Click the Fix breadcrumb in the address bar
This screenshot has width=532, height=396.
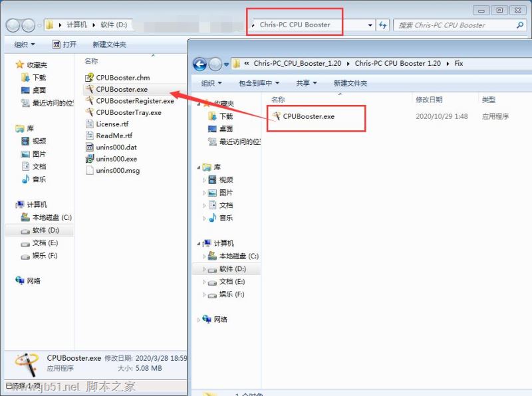459,63
